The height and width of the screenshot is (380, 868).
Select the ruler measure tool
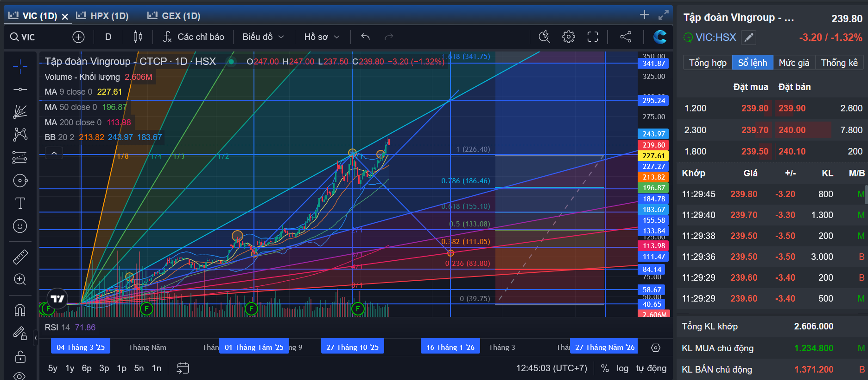tap(20, 257)
